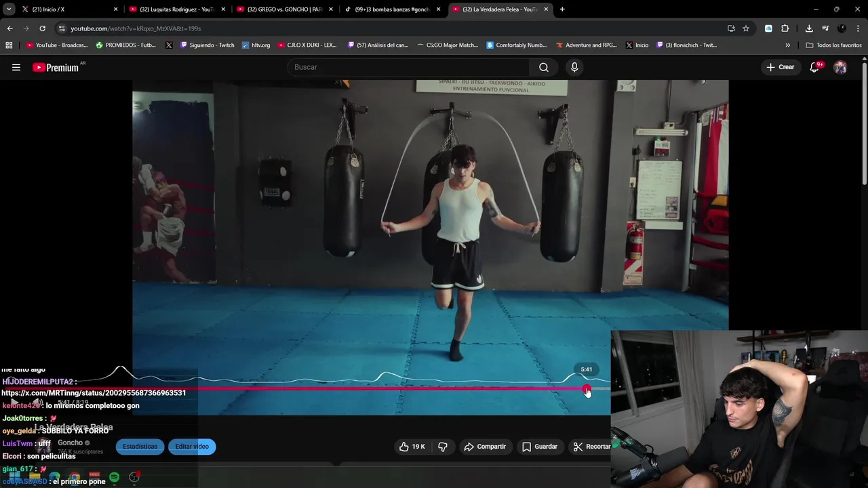Click the YouTube page vertical scrollbar
This screenshot has height=488, width=868.
(865, 122)
